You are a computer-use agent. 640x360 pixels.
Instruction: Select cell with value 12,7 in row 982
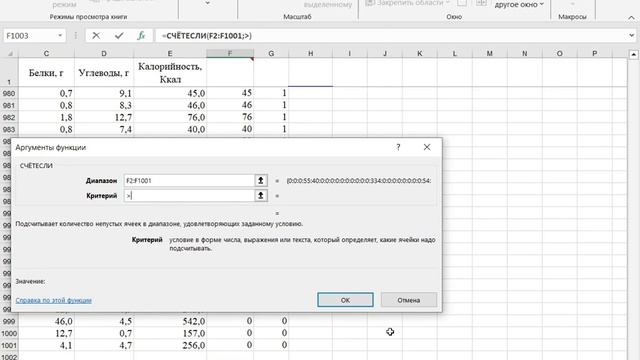coord(104,118)
